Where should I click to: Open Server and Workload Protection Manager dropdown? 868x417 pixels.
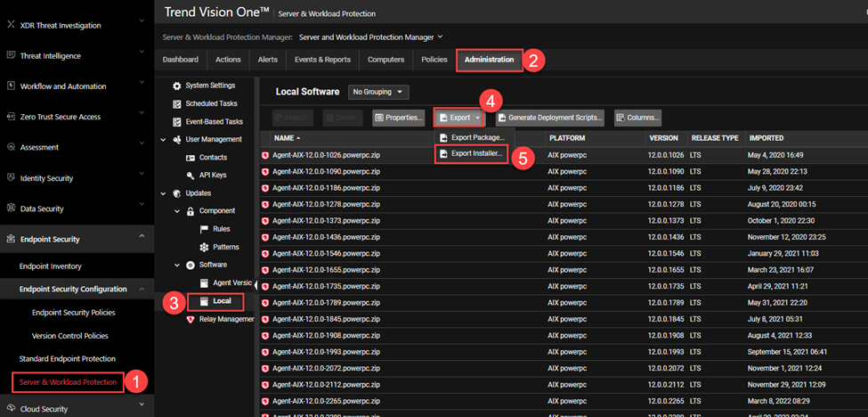(371, 37)
